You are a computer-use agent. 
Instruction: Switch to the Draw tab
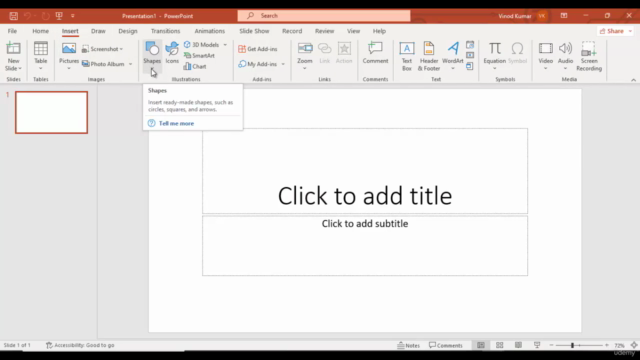click(98, 31)
